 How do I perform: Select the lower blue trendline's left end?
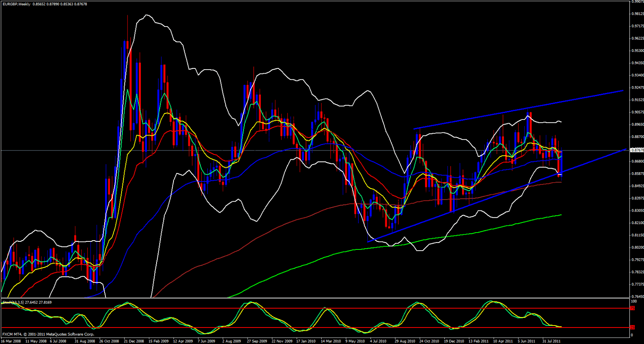[368, 241]
